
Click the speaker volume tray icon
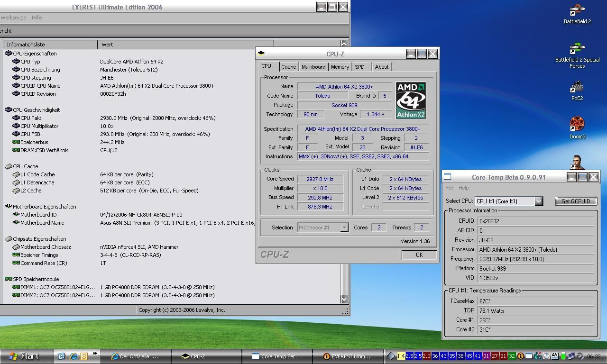click(580, 356)
